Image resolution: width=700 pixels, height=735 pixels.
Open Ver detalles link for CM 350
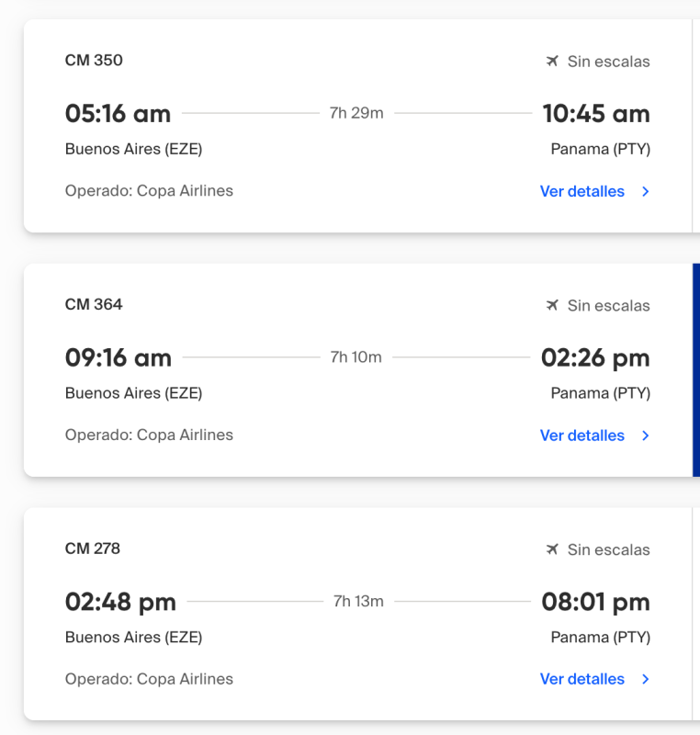coord(582,191)
